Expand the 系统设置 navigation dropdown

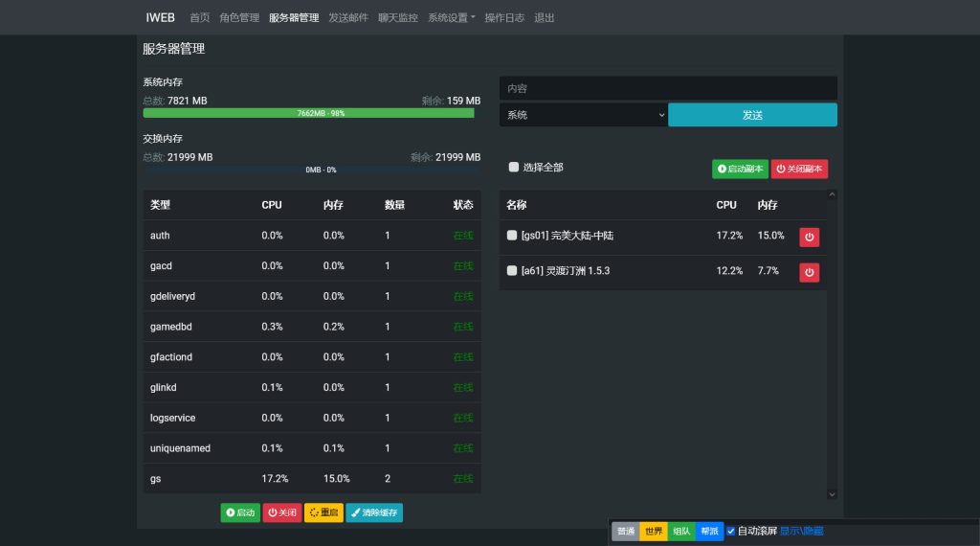coord(452,17)
